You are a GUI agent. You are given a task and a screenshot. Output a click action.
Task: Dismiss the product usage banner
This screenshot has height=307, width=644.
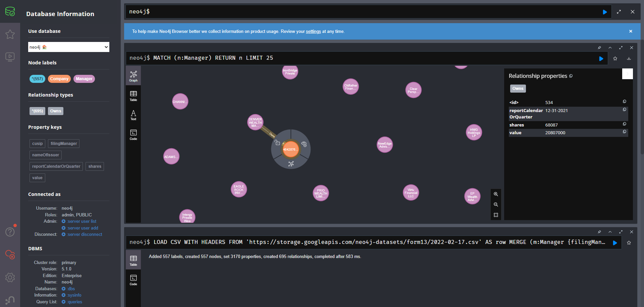coord(631,31)
